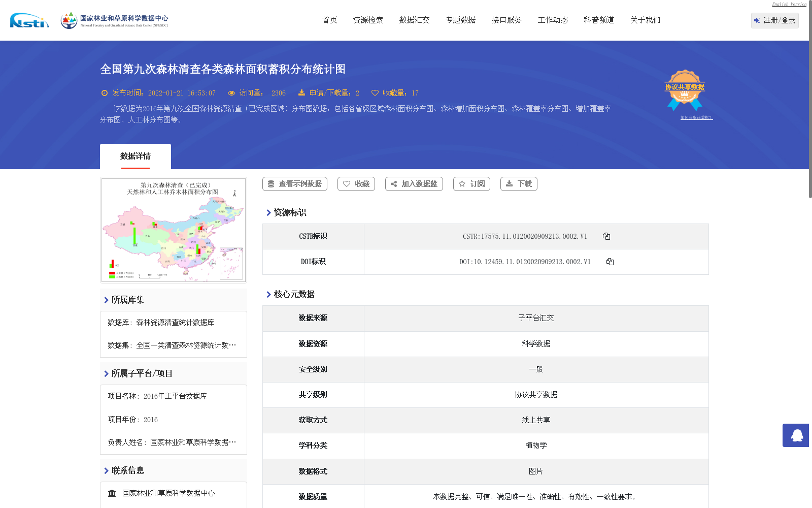This screenshot has height=508, width=812.
Task: Open 工作动态 navigation item
Action: pos(553,20)
